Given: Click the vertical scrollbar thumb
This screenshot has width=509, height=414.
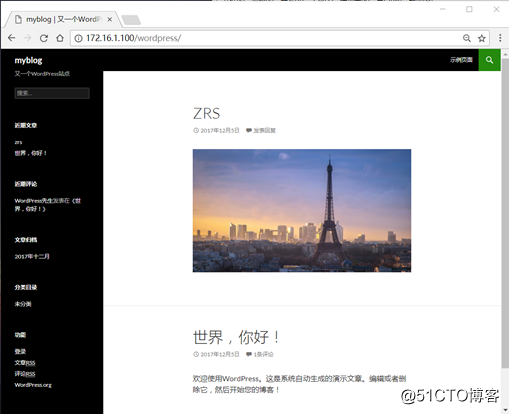Looking at the screenshot, I should click(505, 213).
